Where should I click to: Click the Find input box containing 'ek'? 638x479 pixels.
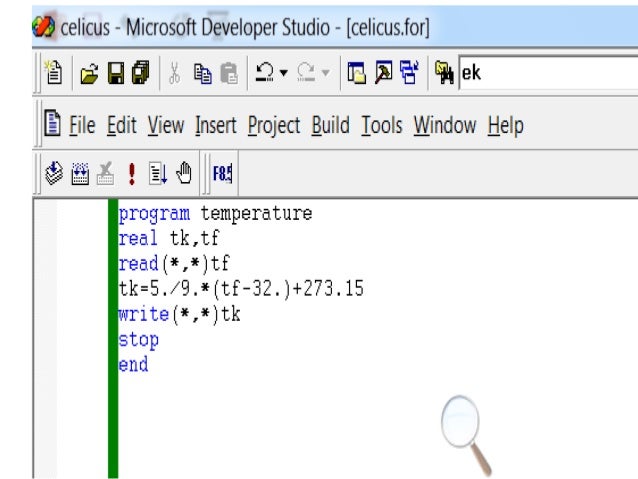548,73
